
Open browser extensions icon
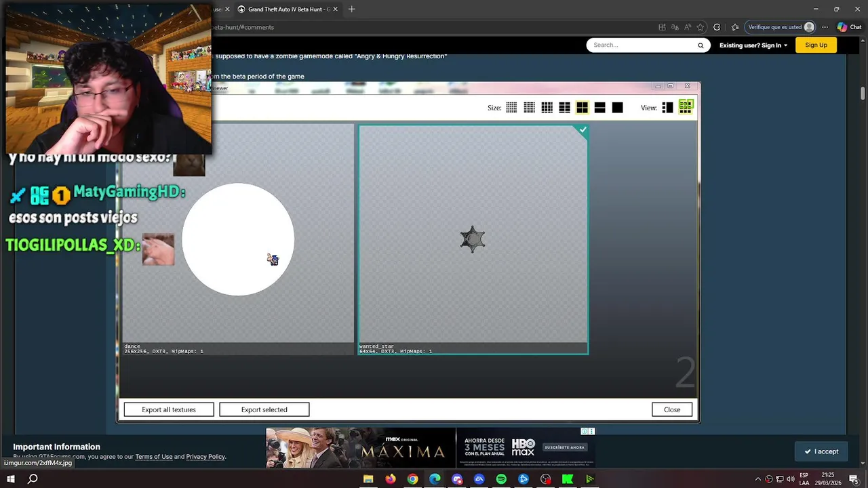tap(717, 27)
